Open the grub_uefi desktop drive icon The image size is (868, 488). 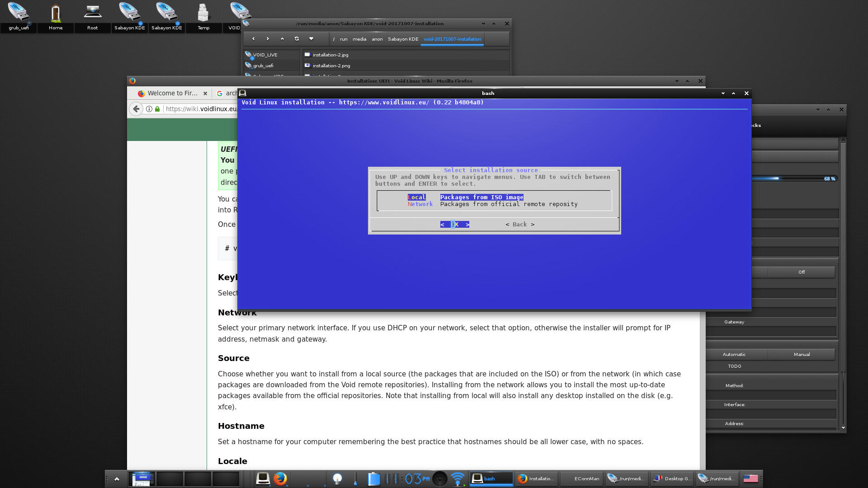pyautogui.click(x=19, y=17)
